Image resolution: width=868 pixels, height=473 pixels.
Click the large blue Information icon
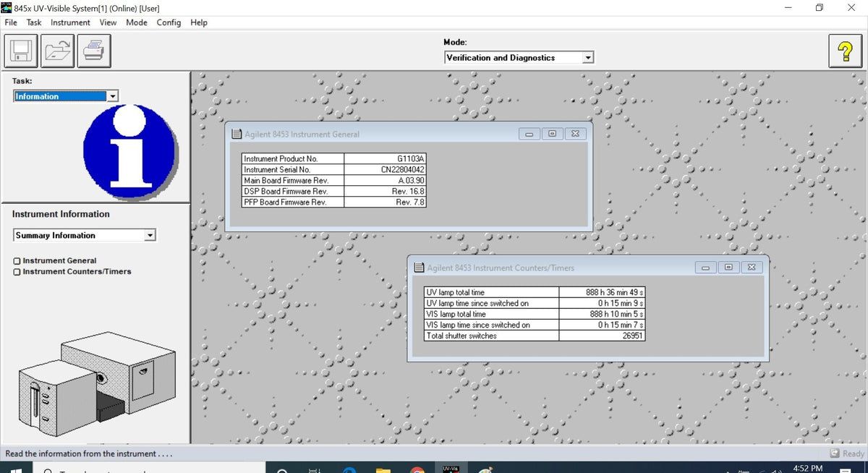(130, 152)
